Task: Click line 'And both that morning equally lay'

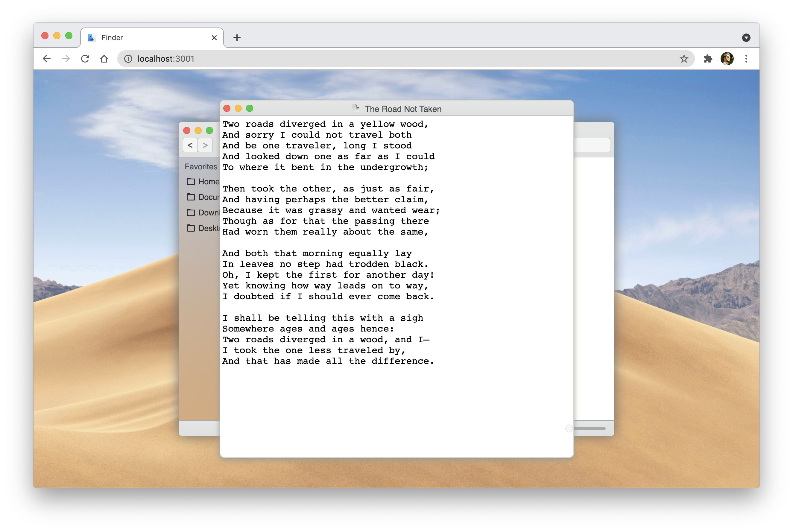Action: point(317,253)
